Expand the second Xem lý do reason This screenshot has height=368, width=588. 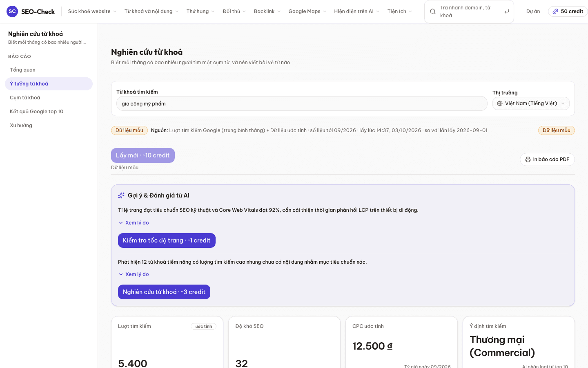click(134, 274)
